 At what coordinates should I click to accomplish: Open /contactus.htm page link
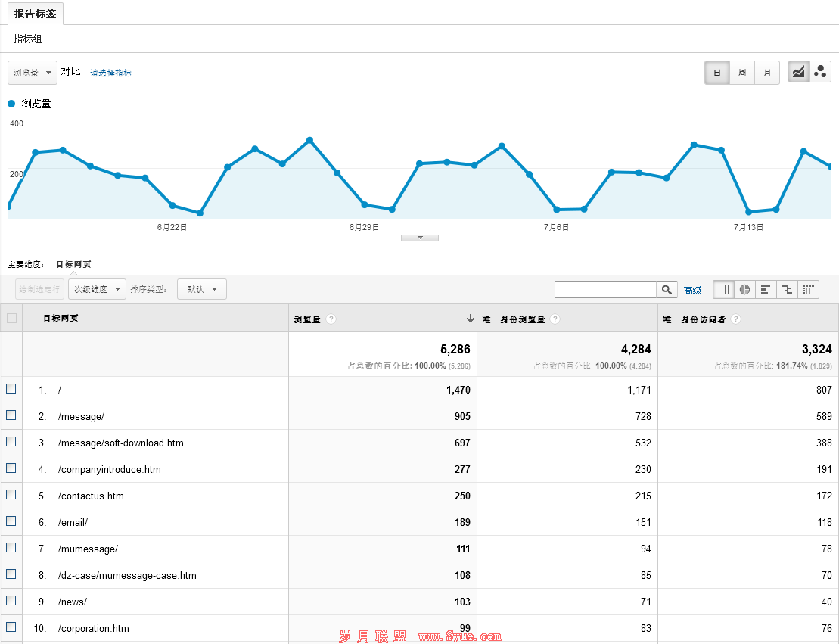[x=91, y=496]
